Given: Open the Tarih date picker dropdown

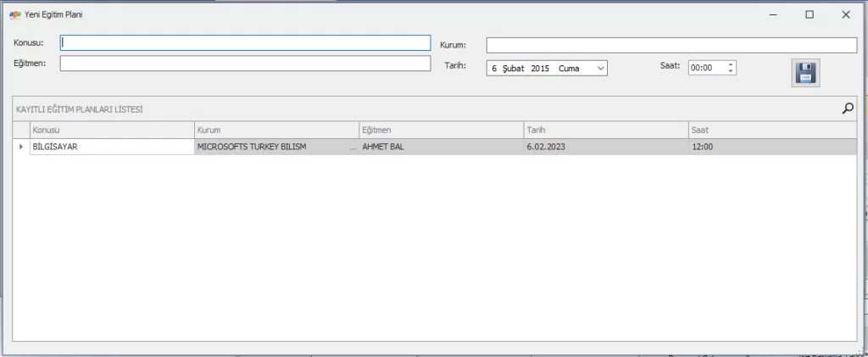Looking at the screenshot, I should [600, 68].
